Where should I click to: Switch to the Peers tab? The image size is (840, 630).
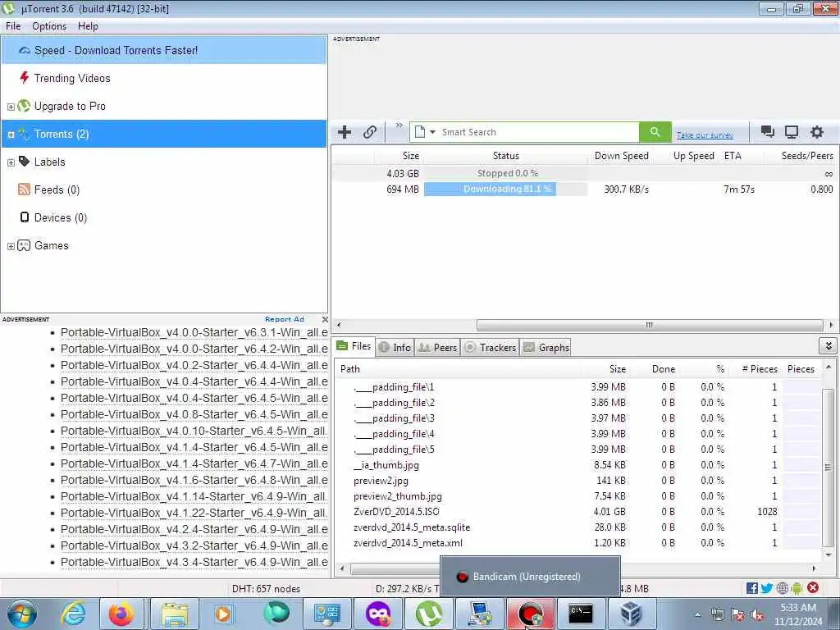(x=438, y=347)
